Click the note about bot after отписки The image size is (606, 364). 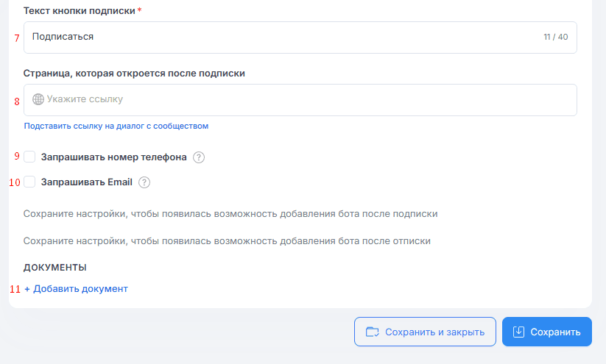pos(227,241)
